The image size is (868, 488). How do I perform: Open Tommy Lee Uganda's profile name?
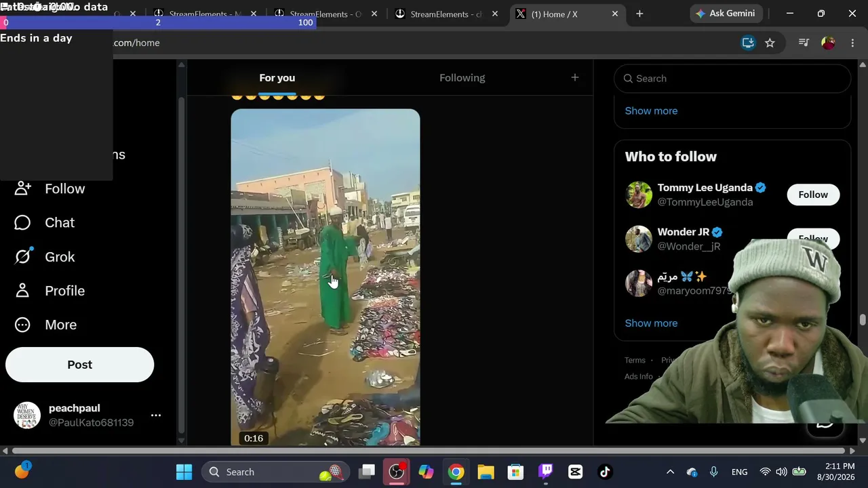(705, 188)
